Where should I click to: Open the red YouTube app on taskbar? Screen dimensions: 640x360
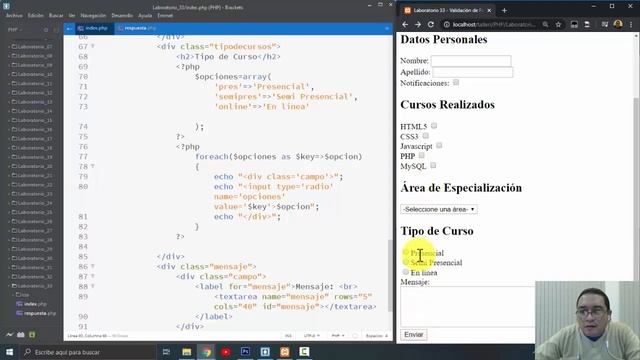coord(226,352)
